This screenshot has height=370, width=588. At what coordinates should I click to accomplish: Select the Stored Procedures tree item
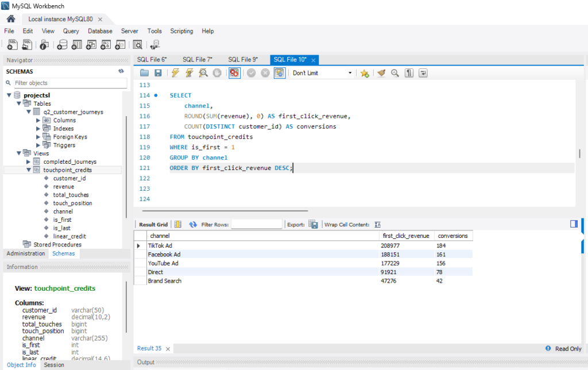[57, 245]
